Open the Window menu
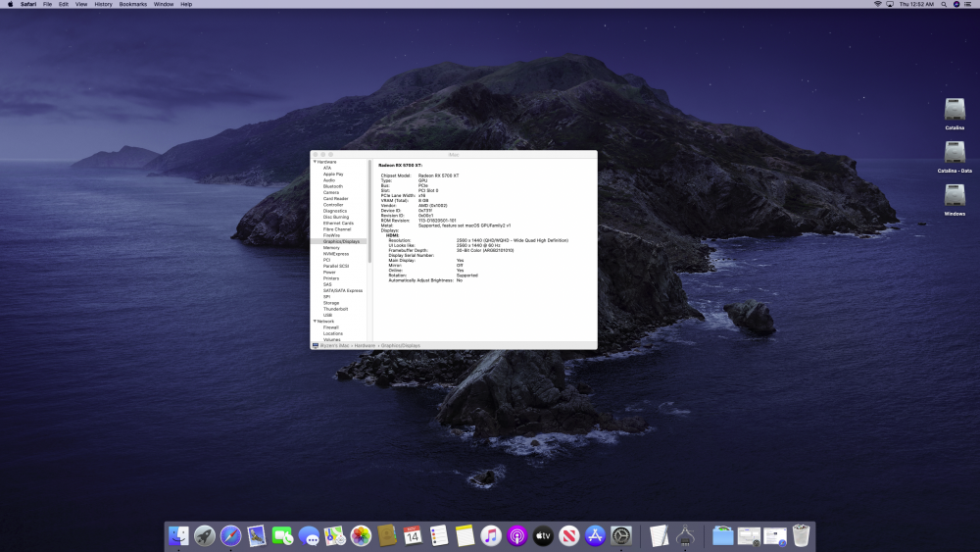This screenshot has width=980, height=552. click(164, 4)
